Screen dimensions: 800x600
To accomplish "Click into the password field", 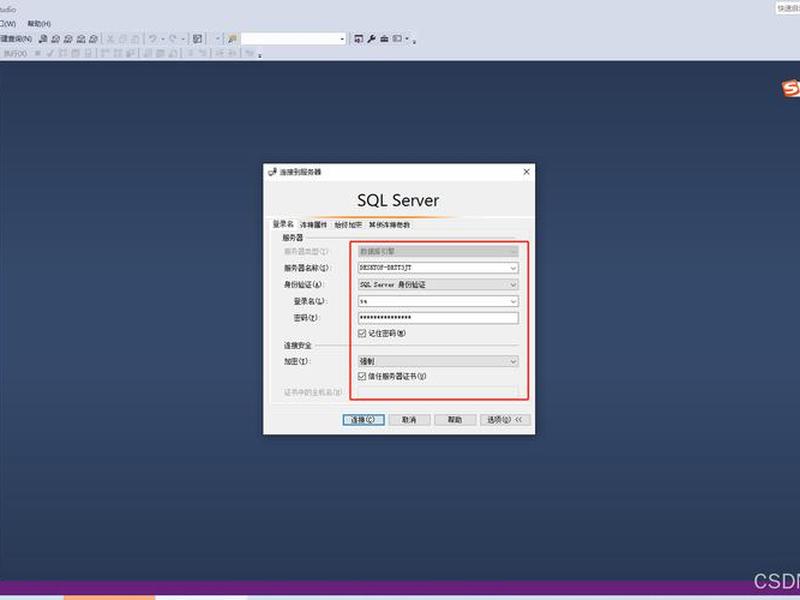I will pyautogui.click(x=438, y=317).
